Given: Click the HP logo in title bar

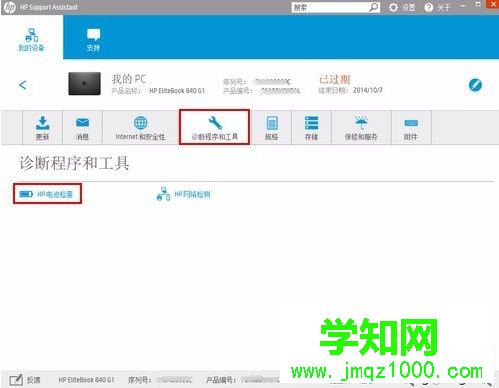Looking at the screenshot, I should click(10, 7).
